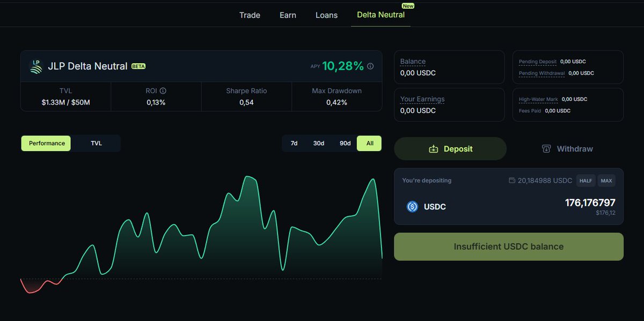
Task: Click the Withdraw arrow icon
Action: (x=547, y=148)
